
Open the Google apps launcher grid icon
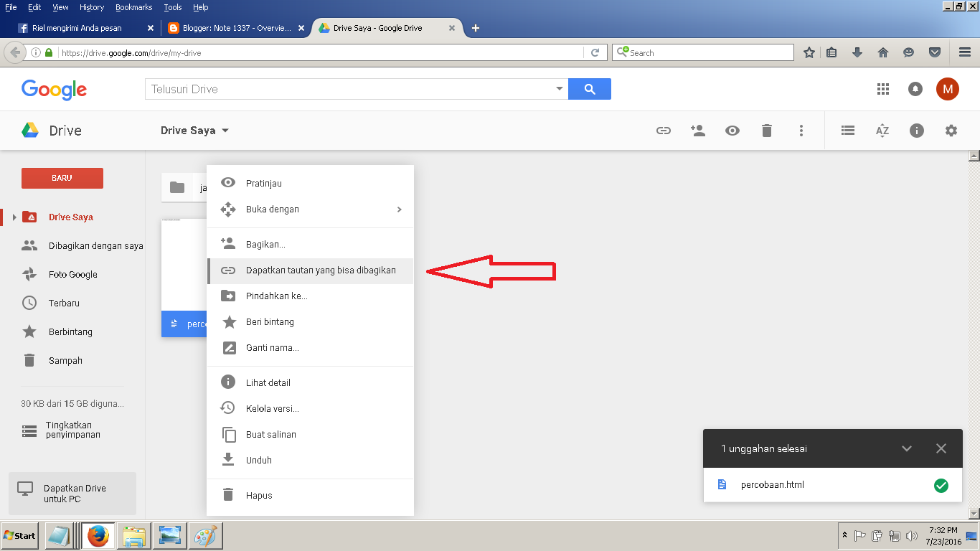click(883, 89)
